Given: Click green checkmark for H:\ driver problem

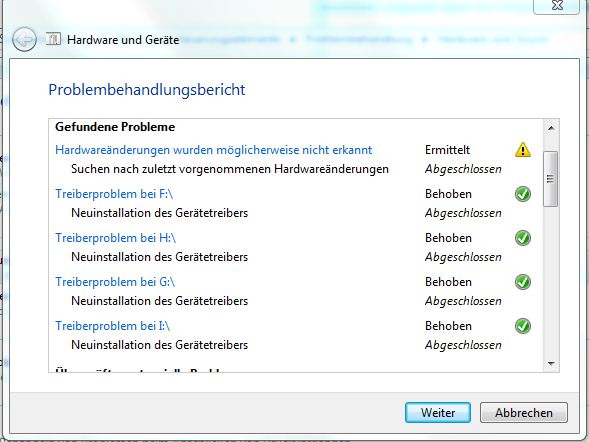Looking at the screenshot, I should coord(523,238).
